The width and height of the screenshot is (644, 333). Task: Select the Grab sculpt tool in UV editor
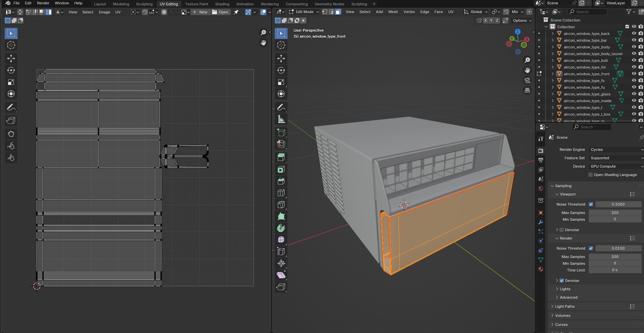[x=11, y=134]
